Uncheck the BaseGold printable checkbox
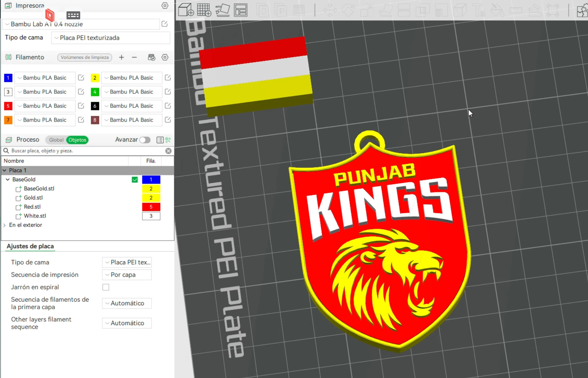Image resolution: width=588 pixels, height=378 pixels. [135, 180]
